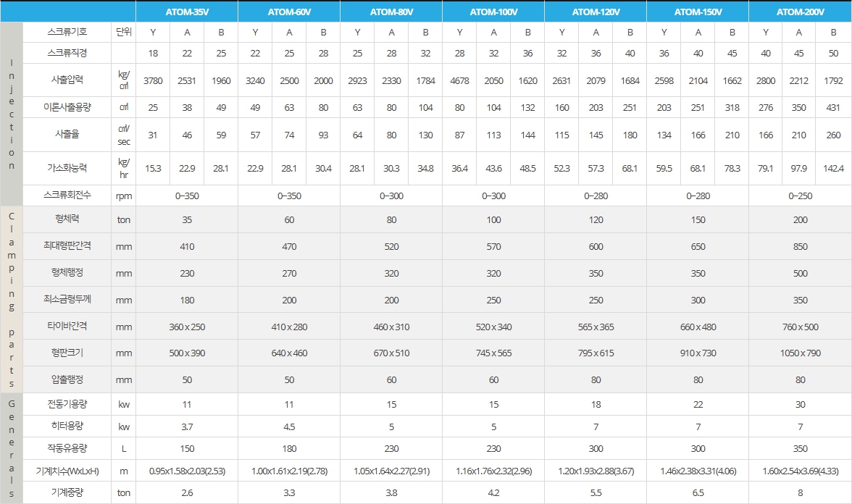Select heater capacity value 3.7

tap(187, 427)
